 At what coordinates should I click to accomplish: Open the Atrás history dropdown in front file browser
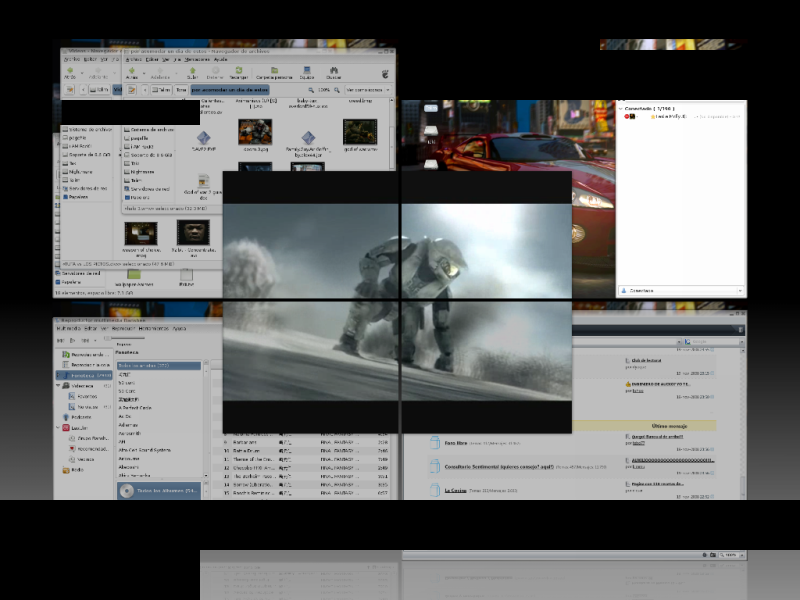click(143, 73)
